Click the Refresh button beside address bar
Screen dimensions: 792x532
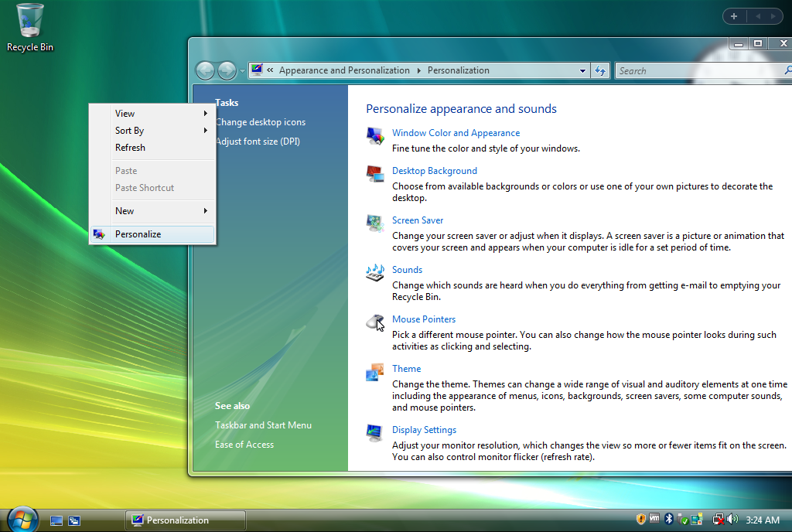click(600, 70)
